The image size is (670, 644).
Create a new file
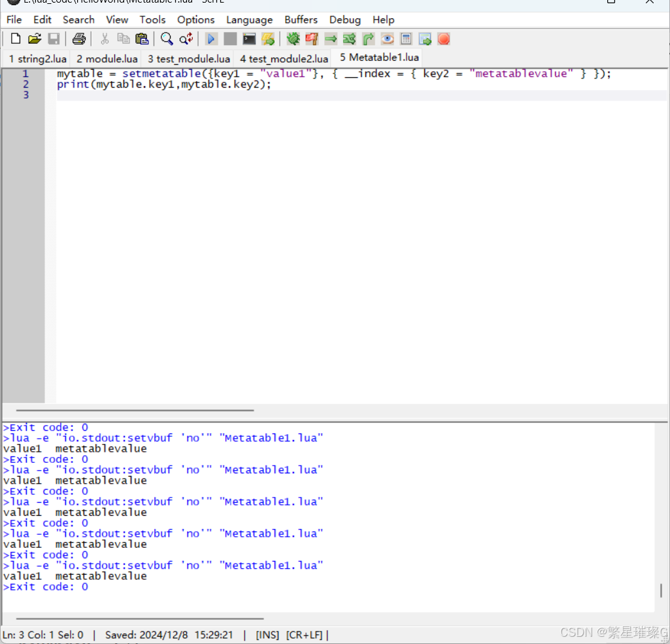(x=15, y=39)
